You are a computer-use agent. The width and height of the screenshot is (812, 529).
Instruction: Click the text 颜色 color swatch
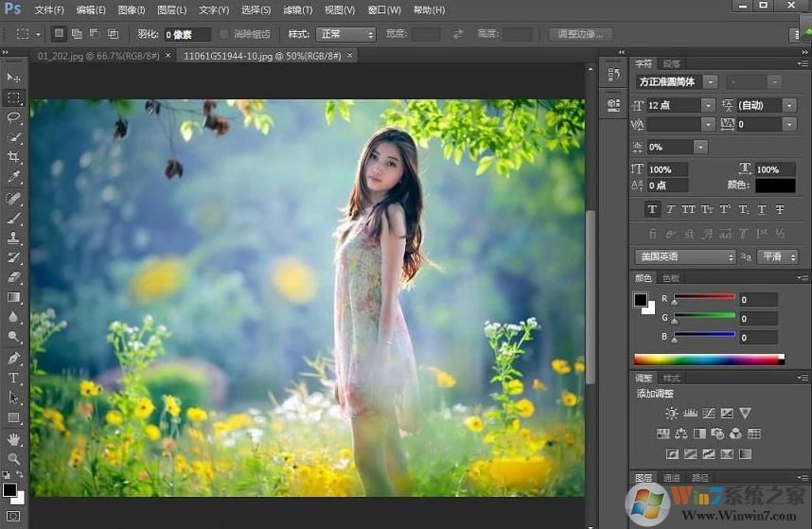(x=775, y=185)
